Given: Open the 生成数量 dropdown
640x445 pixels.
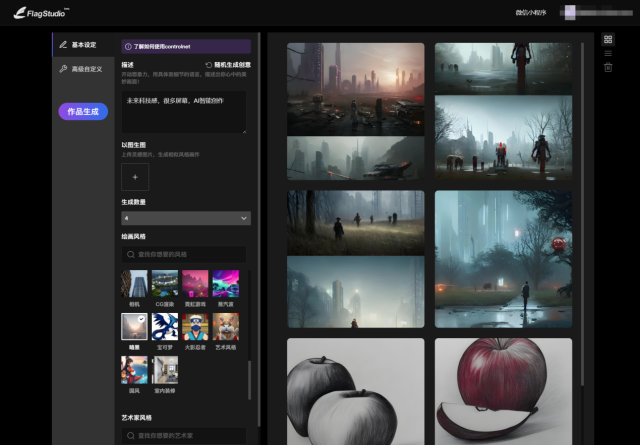Looking at the screenshot, I should coord(185,217).
